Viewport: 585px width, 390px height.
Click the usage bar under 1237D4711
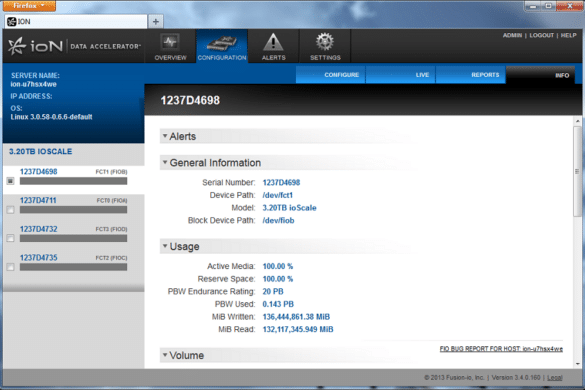[x=73, y=210]
